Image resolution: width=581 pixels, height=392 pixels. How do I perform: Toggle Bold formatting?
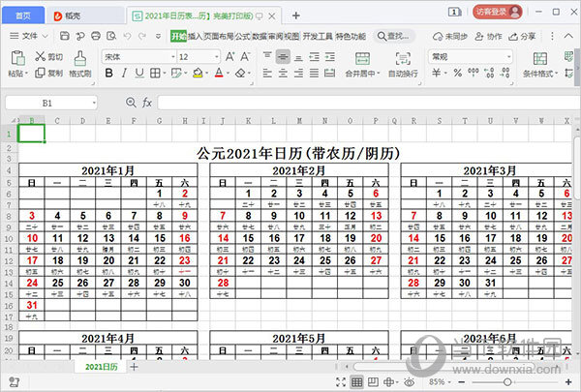pyautogui.click(x=107, y=73)
